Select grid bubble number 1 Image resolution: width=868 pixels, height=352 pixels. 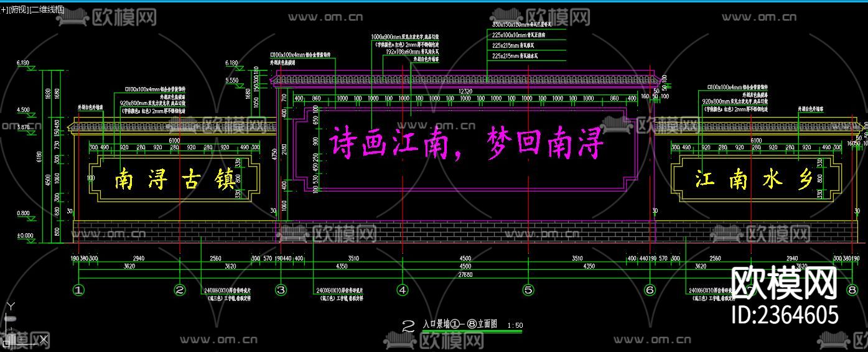78,290
